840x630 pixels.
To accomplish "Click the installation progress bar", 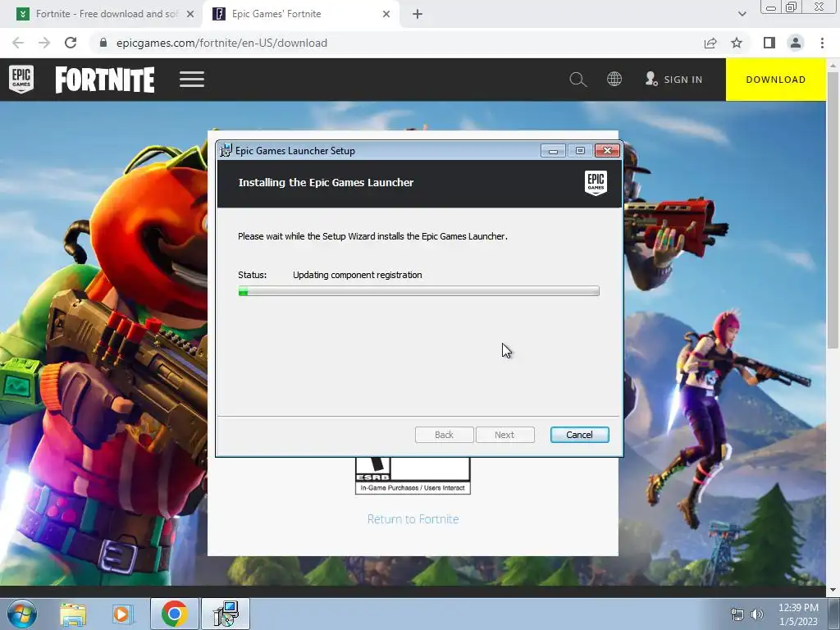I will 419,291.
